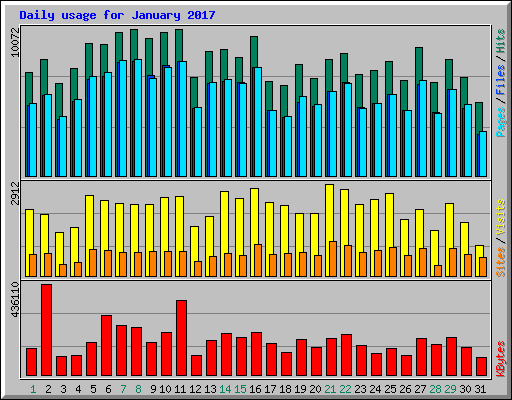512x400 pixels.
Task: Click the day '27' x-axis label
Action: click(420, 389)
